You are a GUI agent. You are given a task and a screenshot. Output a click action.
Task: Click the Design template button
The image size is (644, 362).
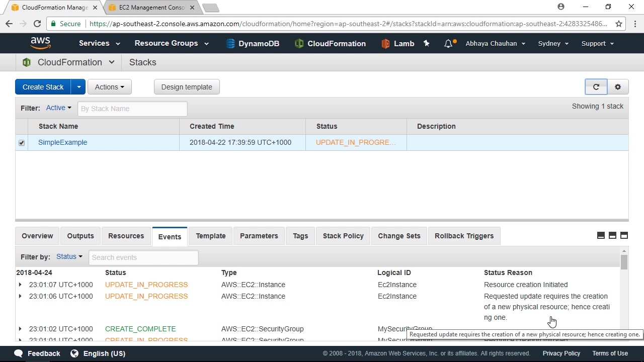click(187, 87)
